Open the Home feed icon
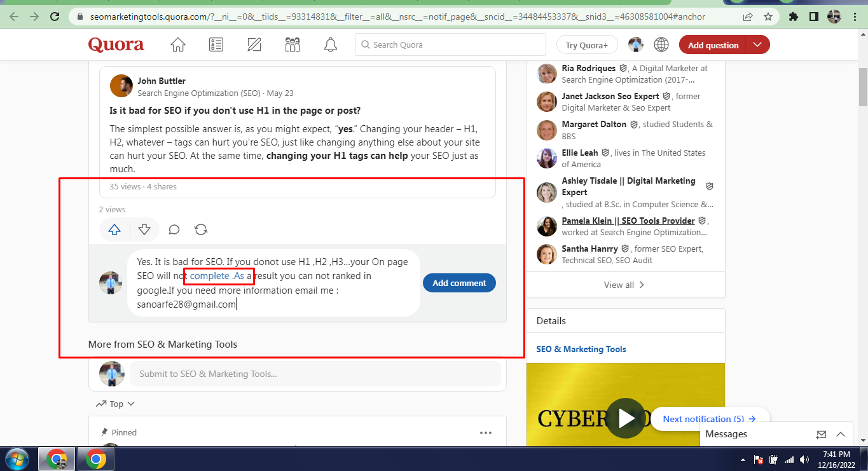Image resolution: width=868 pixels, height=471 pixels. (177, 44)
